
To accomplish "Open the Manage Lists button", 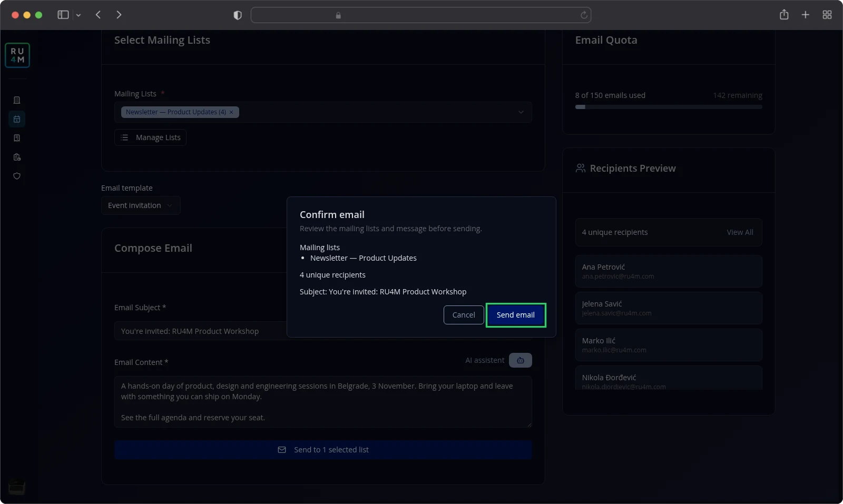I will tap(150, 137).
